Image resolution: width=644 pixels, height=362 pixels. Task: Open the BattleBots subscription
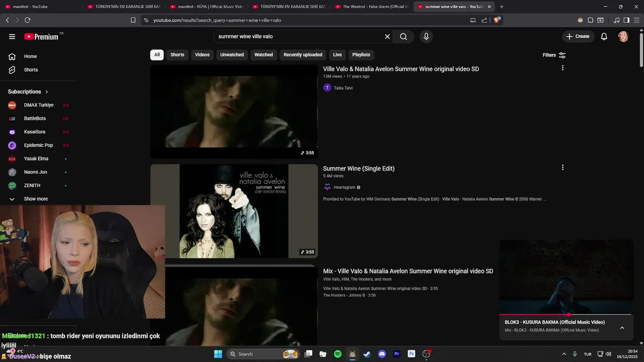point(35,119)
